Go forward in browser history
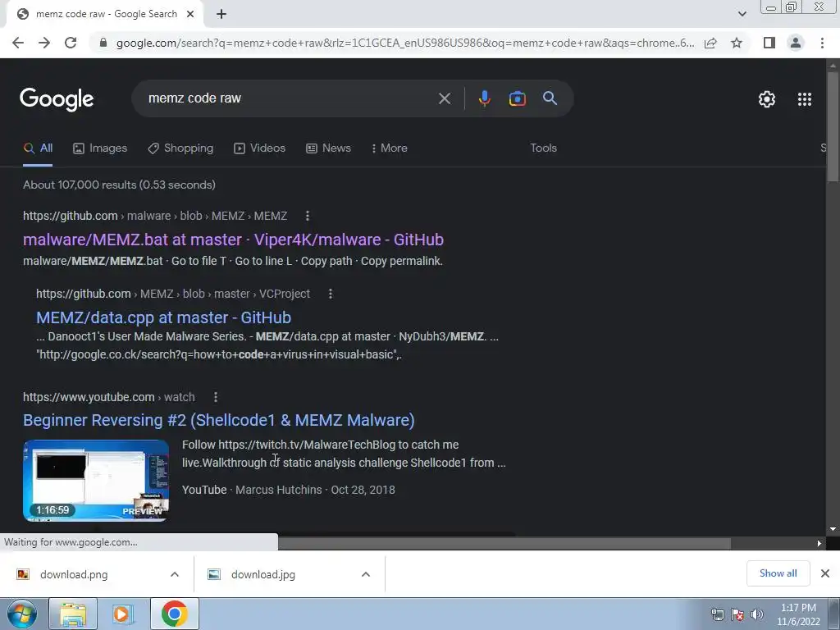Viewport: 840px width, 630px height. click(44, 43)
